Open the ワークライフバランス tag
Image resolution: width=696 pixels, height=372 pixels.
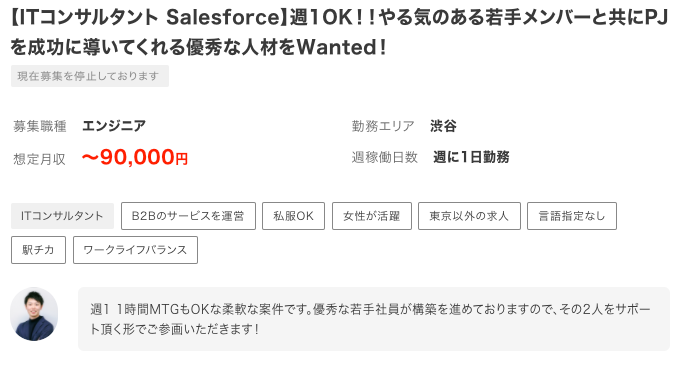pyautogui.click(x=135, y=250)
